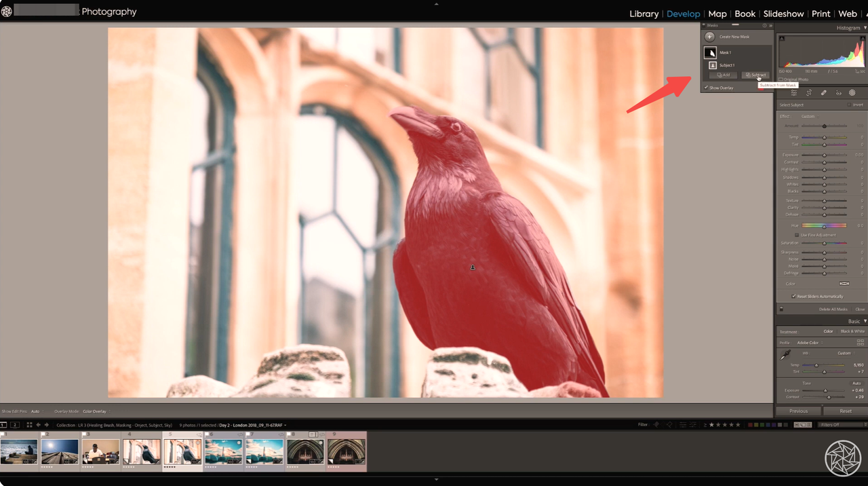Open the Print module
The image size is (868, 486).
click(x=821, y=14)
